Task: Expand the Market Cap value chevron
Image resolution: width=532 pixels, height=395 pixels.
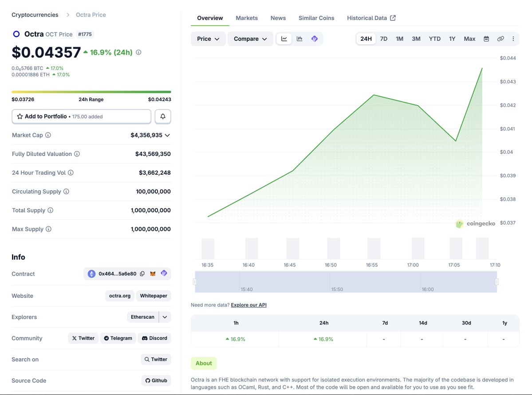Action: (x=167, y=135)
